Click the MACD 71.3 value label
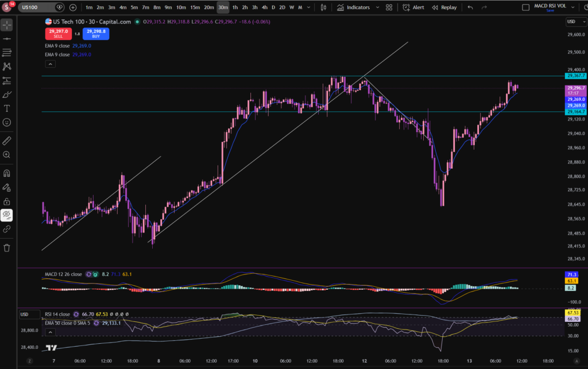The width and height of the screenshot is (588, 369). 571,274
